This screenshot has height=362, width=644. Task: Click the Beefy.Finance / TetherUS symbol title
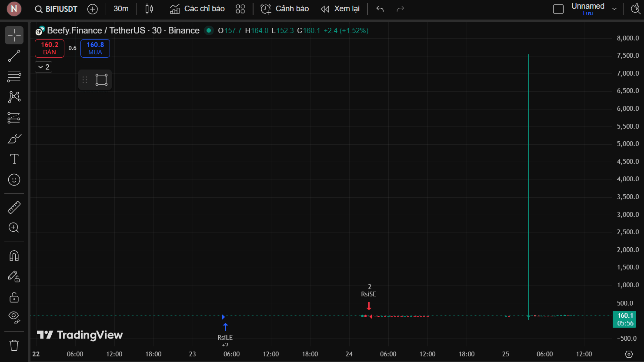click(123, 30)
